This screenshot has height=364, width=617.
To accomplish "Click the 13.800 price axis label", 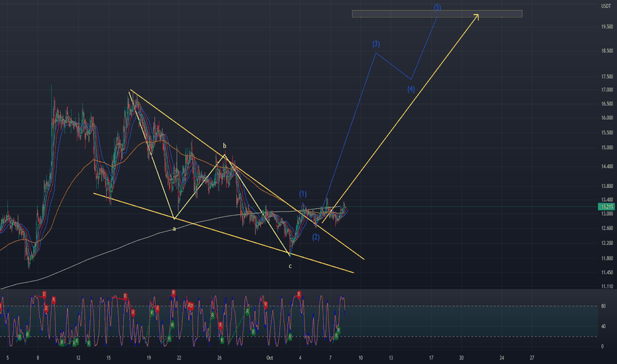I will 607,186.
